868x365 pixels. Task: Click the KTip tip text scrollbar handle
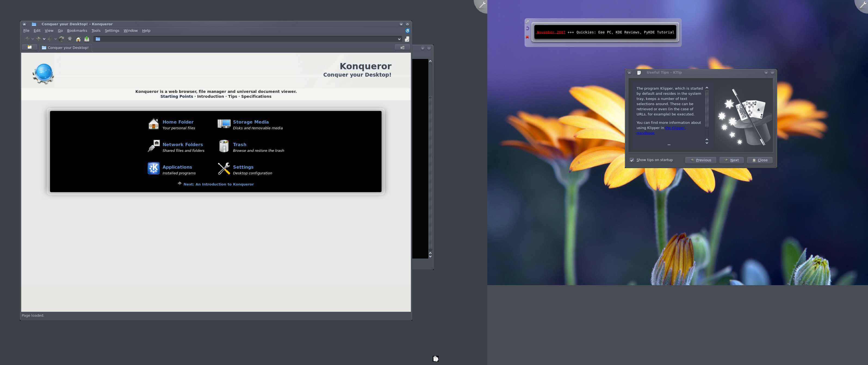pyautogui.click(x=706, y=109)
